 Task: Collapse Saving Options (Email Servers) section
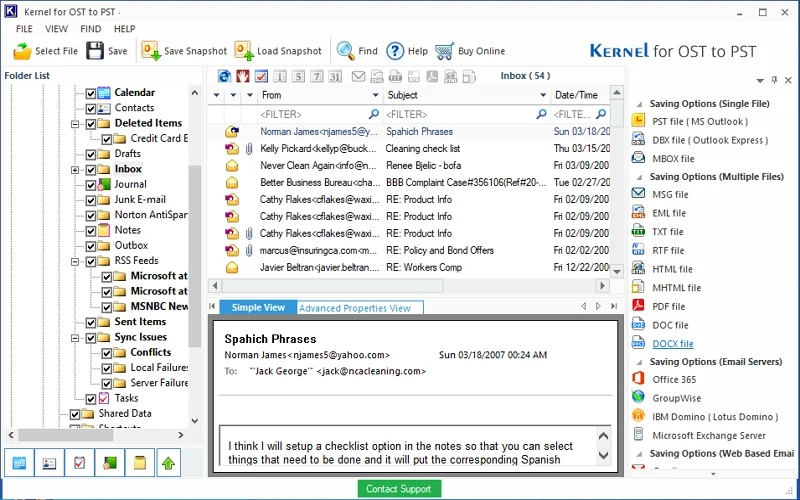tap(639, 362)
